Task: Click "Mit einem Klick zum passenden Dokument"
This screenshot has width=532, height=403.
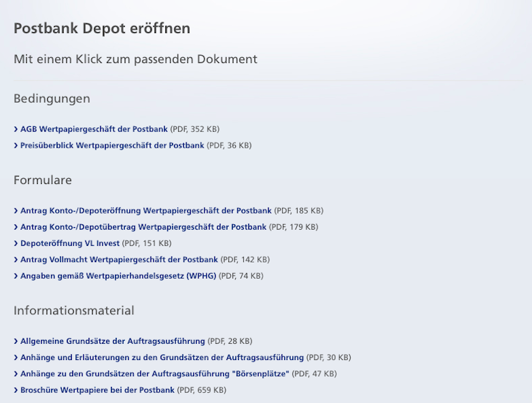Action: (136, 59)
